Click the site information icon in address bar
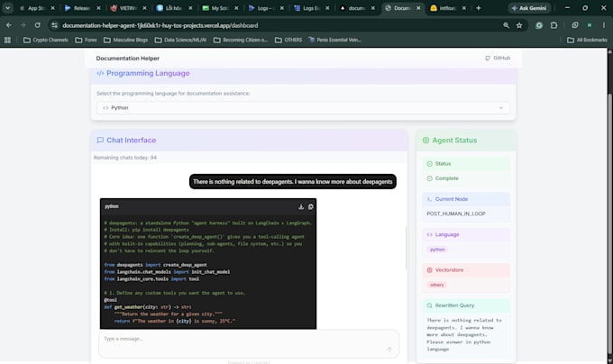This screenshot has height=364, width=613. tap(54, 25)
